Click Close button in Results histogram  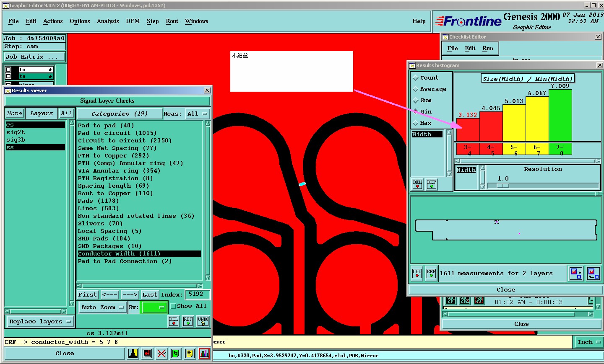tap(506, 290)
